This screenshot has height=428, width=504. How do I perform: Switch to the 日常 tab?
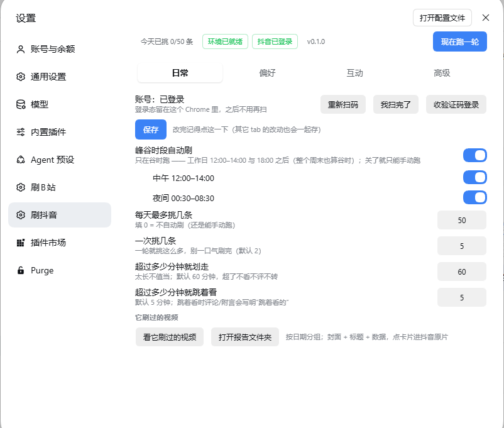click(180, 73)
